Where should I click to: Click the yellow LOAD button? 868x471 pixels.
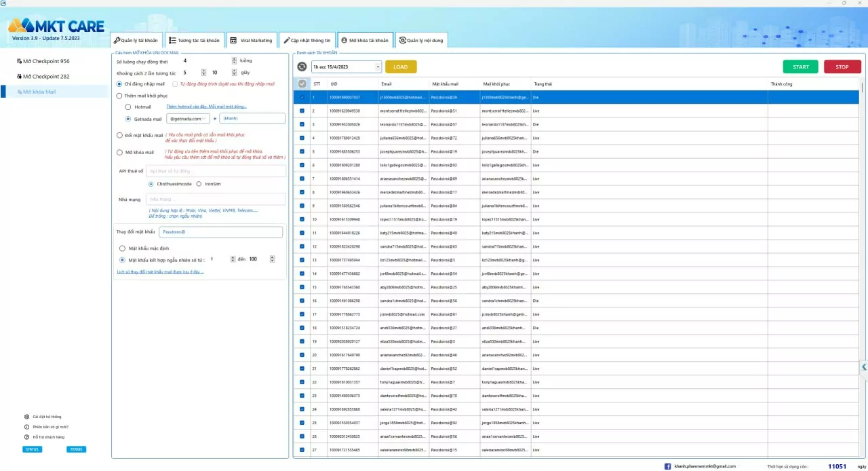click(401, 67)
